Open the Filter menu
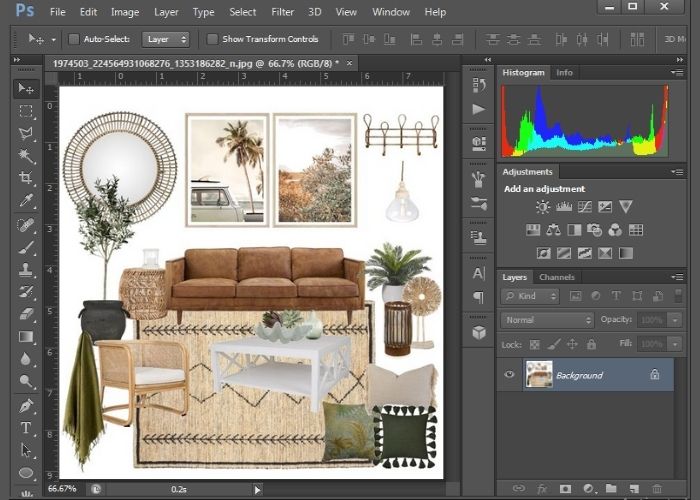This screenshot has height=500, width=700. pos(283,12)
